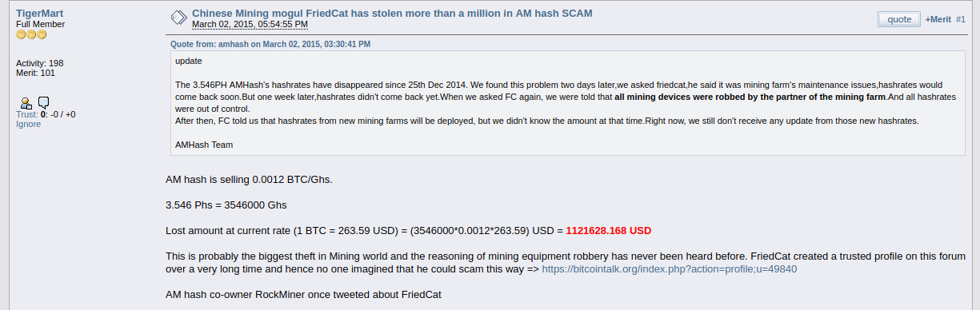Ignore user TigerMart via Ignore link
980x310 pixels.
(x=28, y=125)
